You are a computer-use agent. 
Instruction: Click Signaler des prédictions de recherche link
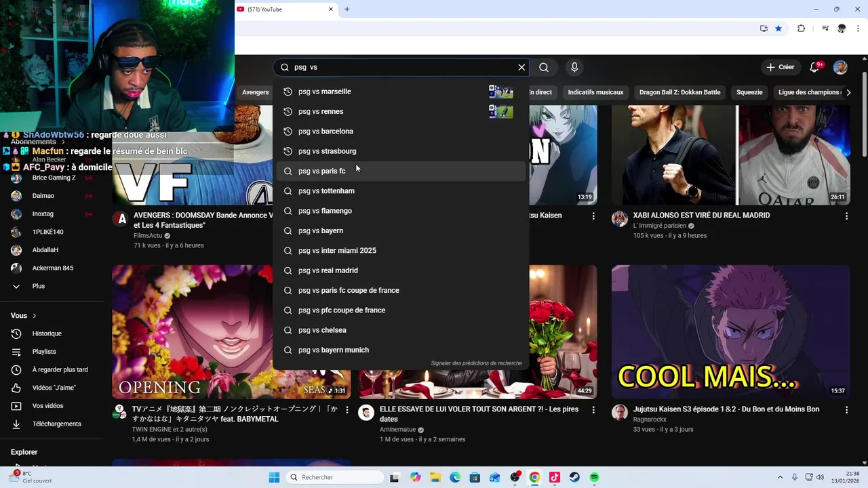point(476,363)
